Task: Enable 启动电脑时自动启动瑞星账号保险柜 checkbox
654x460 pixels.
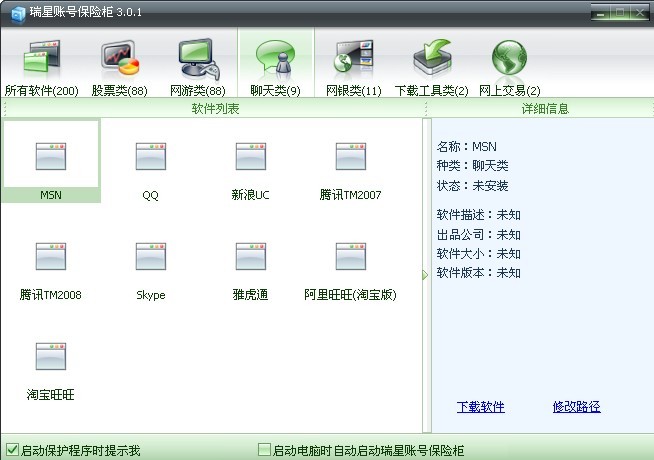Action: click(264, 450)
